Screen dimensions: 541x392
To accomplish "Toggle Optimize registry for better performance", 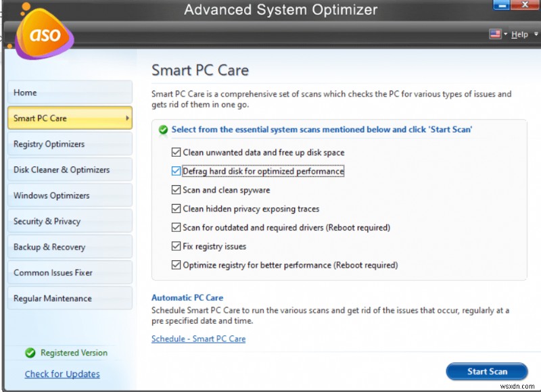I will tap(176, 265).
